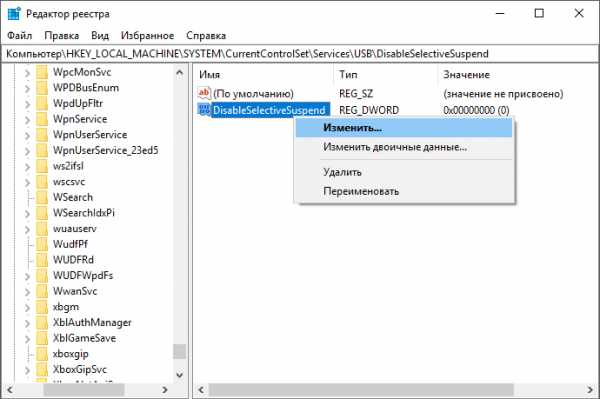Select the DWORD value icon for DisableSelectiveSuspend
This screenshot has width=600, height=399.
click(x=204, y=110)
